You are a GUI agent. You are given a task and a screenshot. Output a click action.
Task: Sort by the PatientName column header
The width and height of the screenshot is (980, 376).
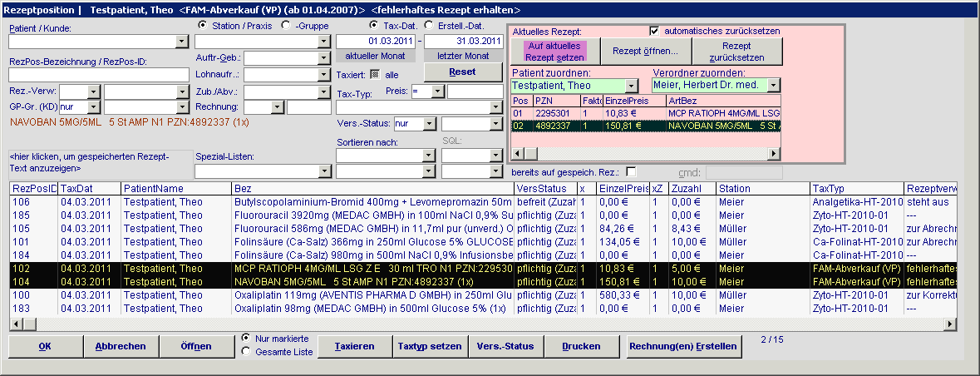[x=176, y=188]
